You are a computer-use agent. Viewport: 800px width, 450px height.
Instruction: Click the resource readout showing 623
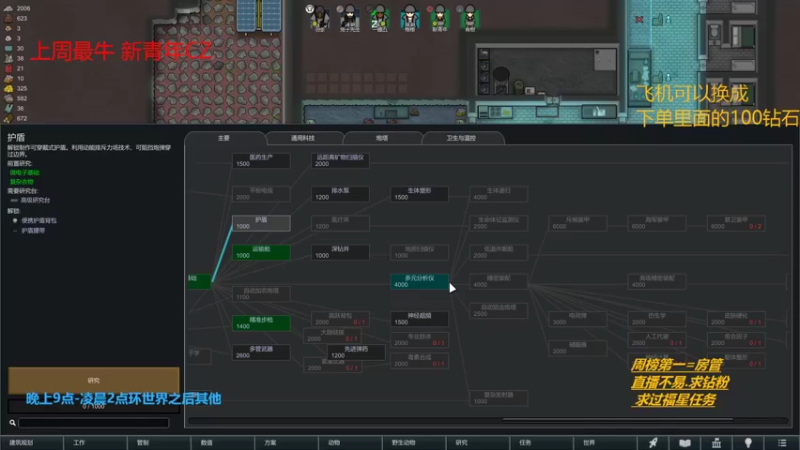pyautogui.click(x=16, y=18)
